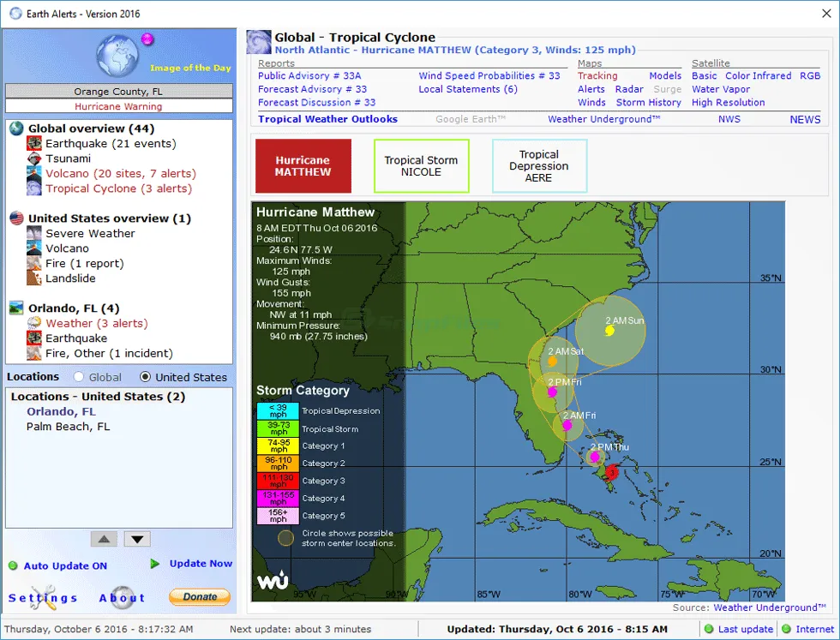Viewport: 840px width, 640px height.
Task: Select Volcano (20 sites, 7 alerts)
Action: [121, 174]
